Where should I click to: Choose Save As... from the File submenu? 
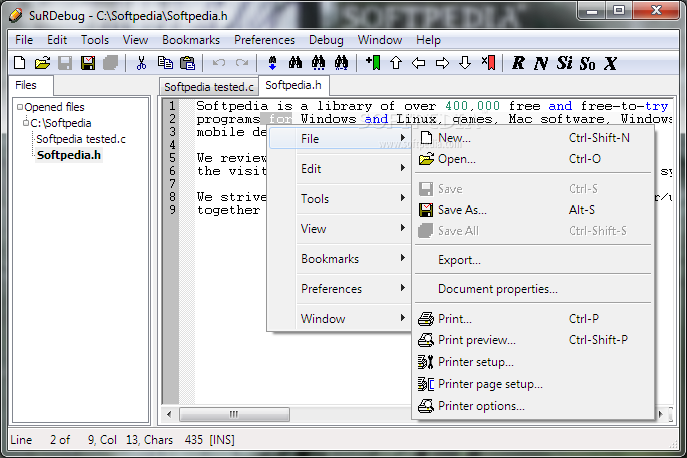(532, 210)
